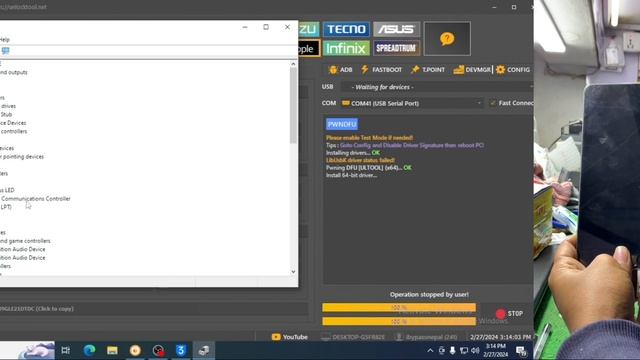Click the Device Manager vertical scrollbar thumb
640x360 pixels.
[293, 105]
